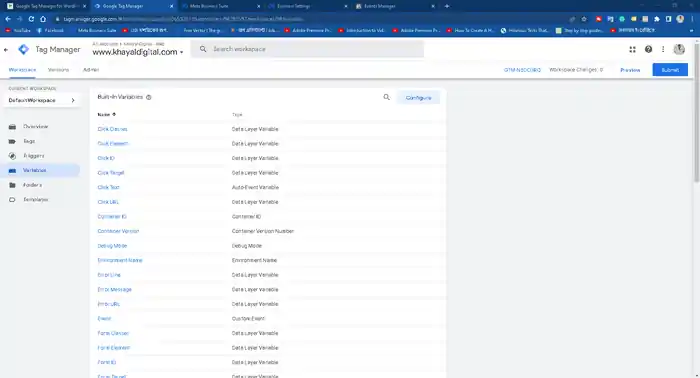Click the Configure button
Viewport: 700px width, 378px height.
[418, 98]
